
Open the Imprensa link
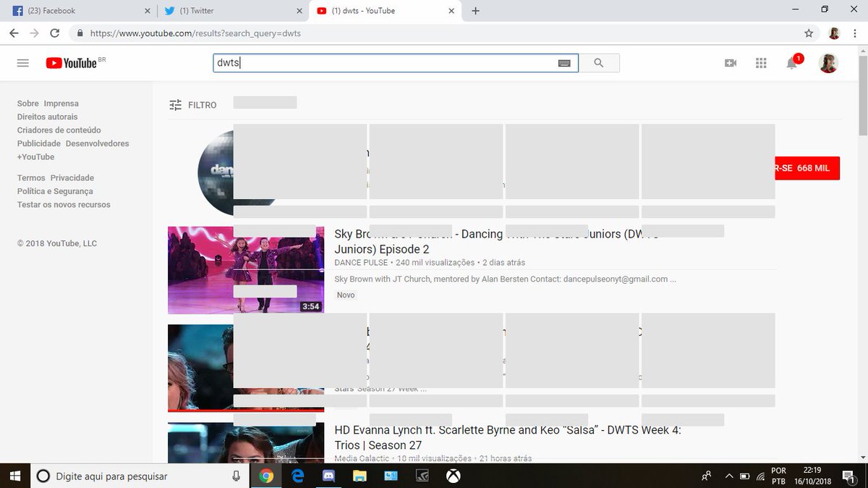point(61,104)
